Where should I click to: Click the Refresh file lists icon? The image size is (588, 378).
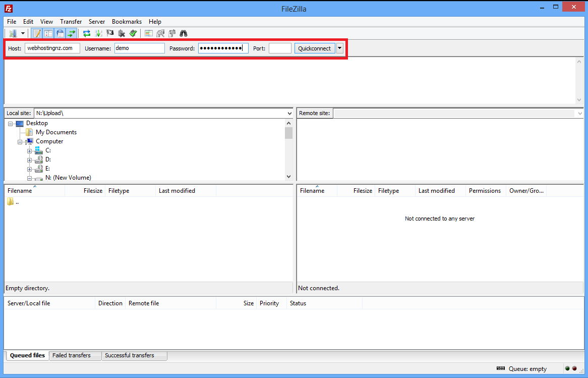coord(87,33)
